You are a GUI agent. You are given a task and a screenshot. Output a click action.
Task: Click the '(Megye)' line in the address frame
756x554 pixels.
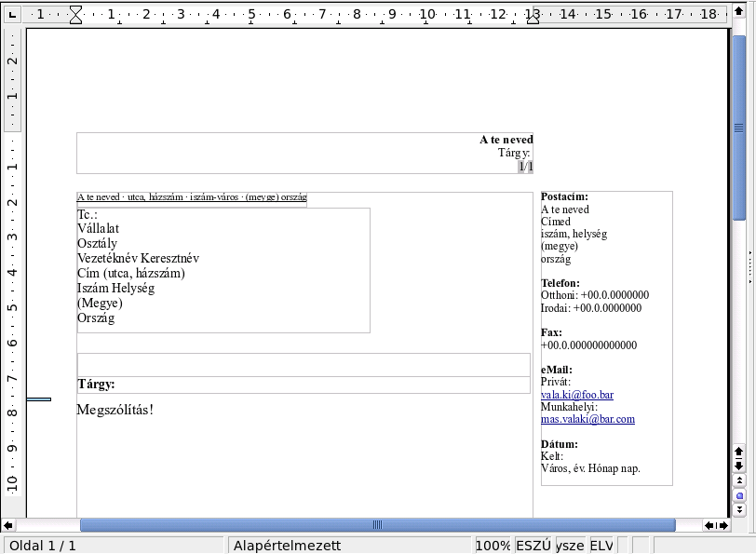pyautogui.click(x=100, y=304)
